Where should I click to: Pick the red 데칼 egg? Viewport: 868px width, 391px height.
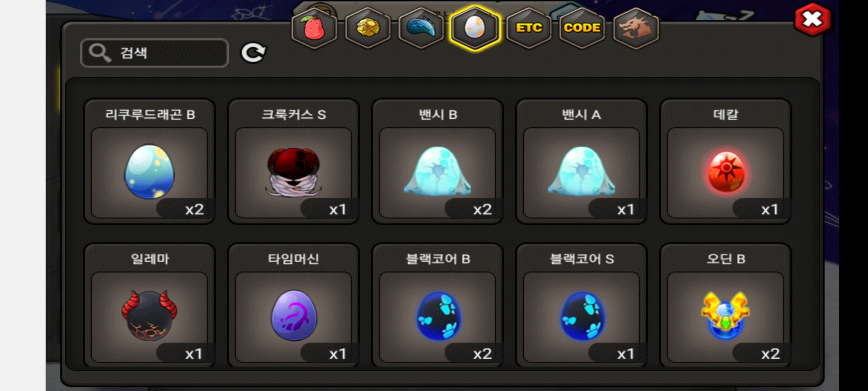pyautogui.click(x=726, y=161)
